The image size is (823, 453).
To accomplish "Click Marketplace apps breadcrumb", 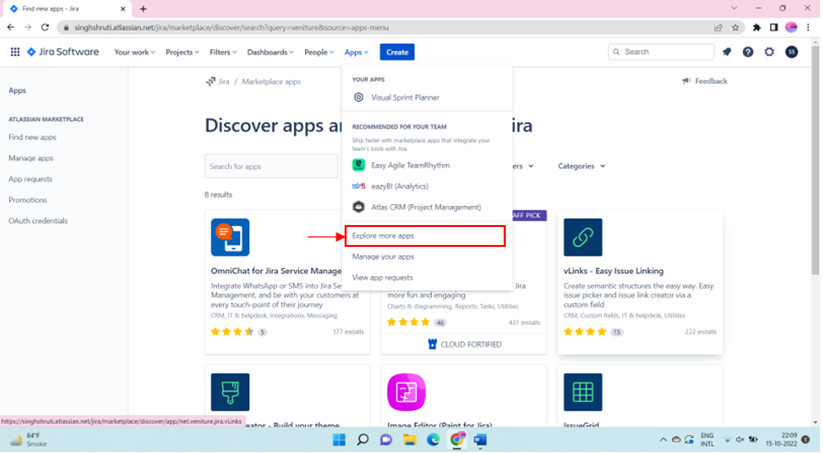I will (x=272, y=82).
